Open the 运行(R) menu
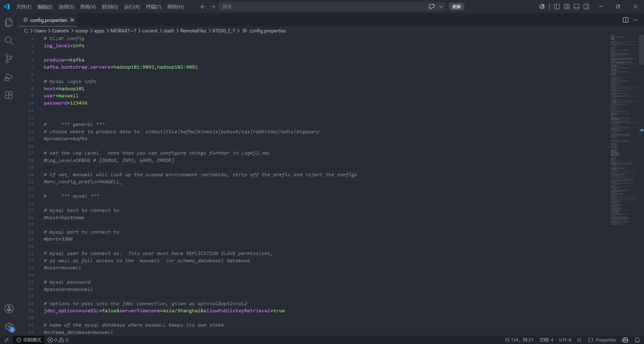 pos(132,7)
